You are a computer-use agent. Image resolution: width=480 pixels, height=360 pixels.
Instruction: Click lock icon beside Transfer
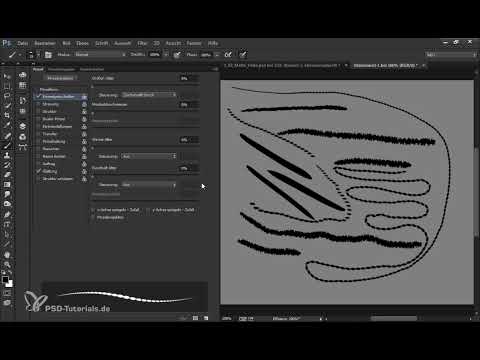point(84,134)
